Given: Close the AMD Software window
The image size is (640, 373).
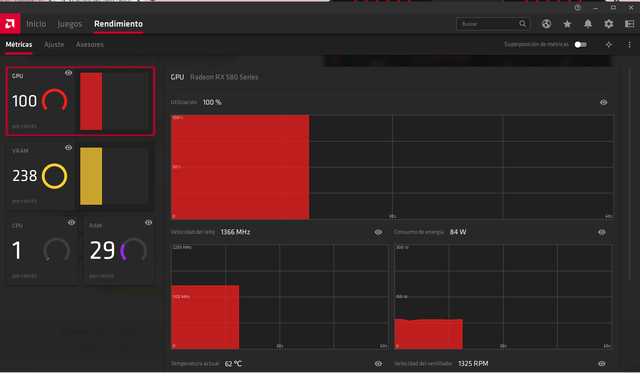Looking at the screenshot, I should [631, 8].
